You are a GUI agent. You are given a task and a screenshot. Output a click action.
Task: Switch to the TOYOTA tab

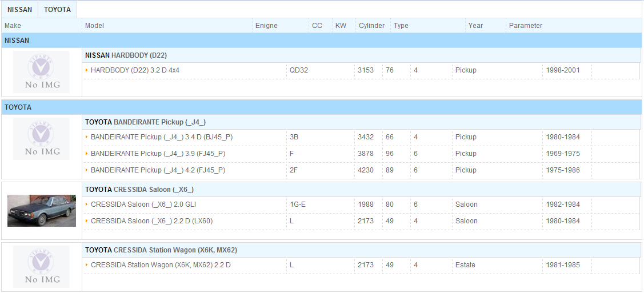pos(58,10)
